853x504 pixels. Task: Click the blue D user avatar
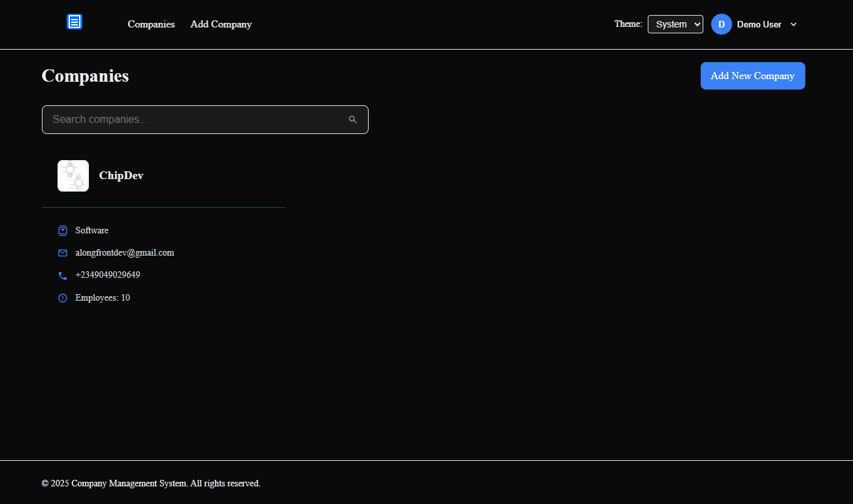[722, 24]
